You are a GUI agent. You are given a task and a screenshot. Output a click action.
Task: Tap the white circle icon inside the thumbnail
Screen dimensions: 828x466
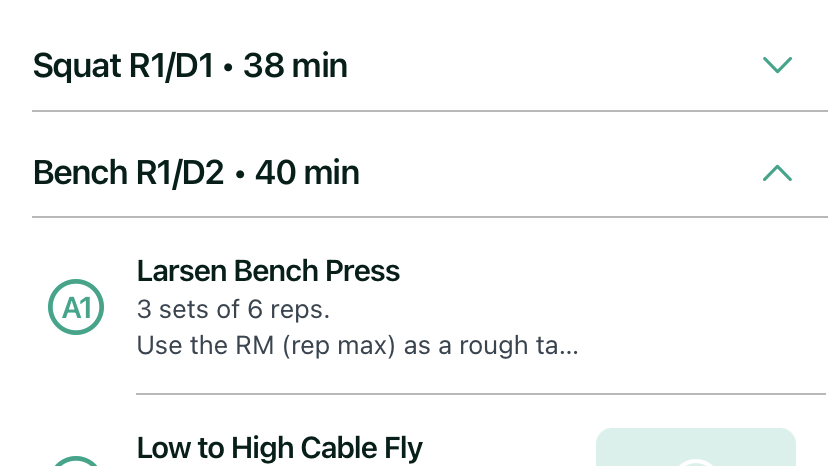(696, 463)
